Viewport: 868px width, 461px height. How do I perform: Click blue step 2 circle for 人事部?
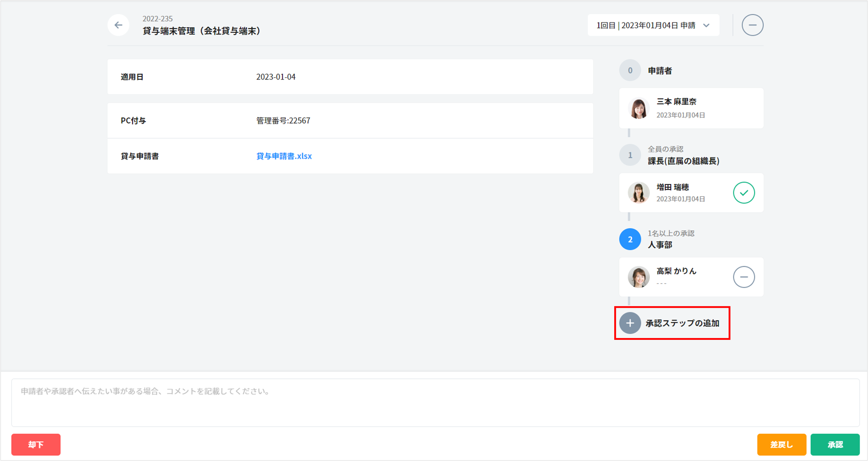click(x=630, y=239)
